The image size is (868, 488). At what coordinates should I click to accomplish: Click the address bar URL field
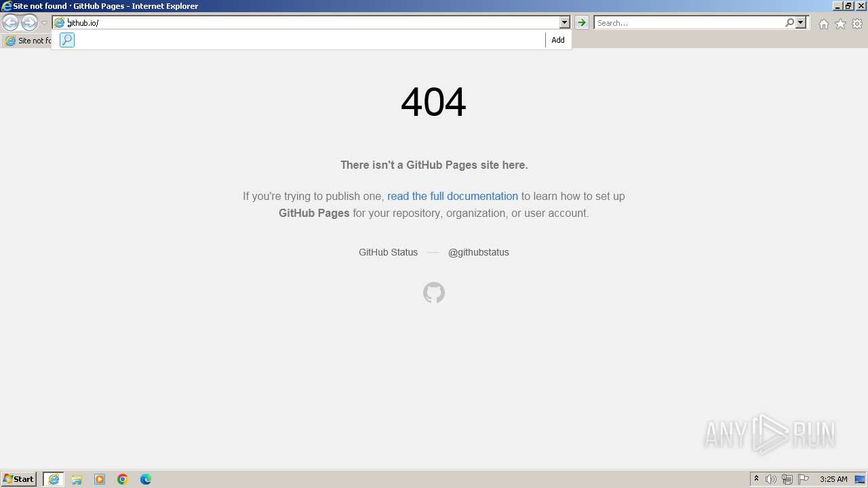(312, 22)
